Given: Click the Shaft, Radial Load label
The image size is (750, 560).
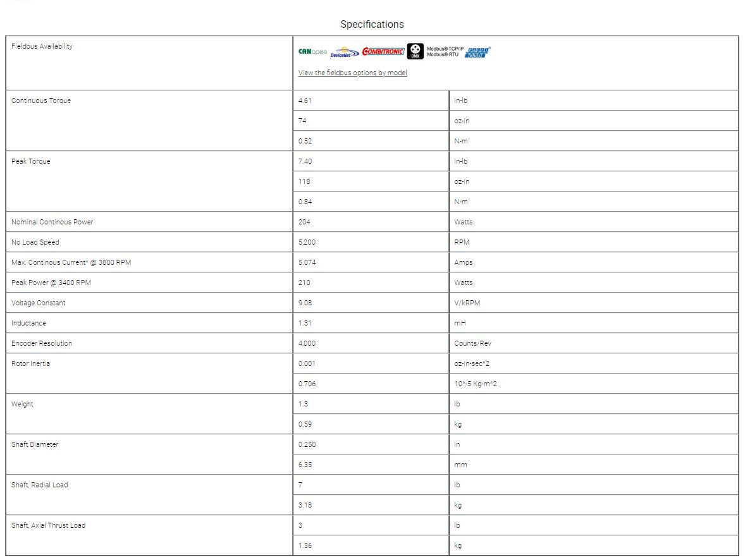Looking at the screenshot, I should point(39,485).
